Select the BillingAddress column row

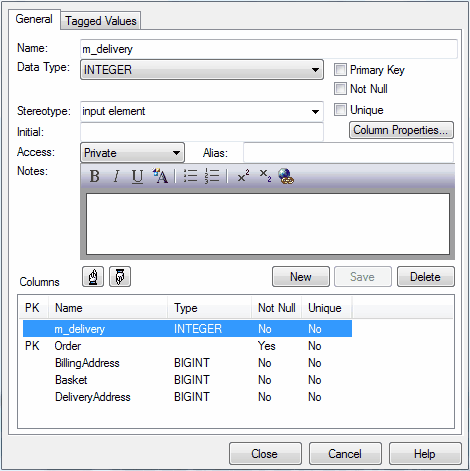coord(187,363)
